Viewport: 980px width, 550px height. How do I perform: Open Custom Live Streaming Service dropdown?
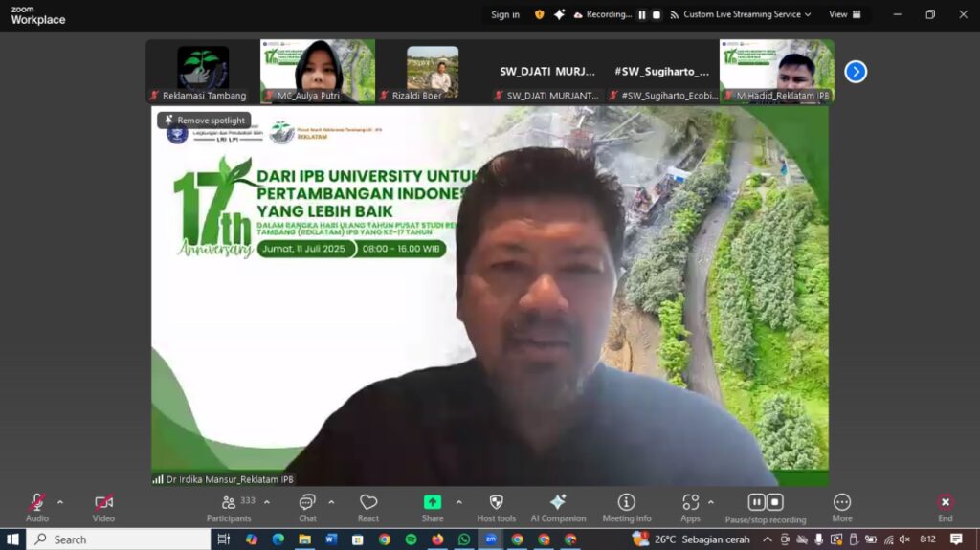point(741,14)
